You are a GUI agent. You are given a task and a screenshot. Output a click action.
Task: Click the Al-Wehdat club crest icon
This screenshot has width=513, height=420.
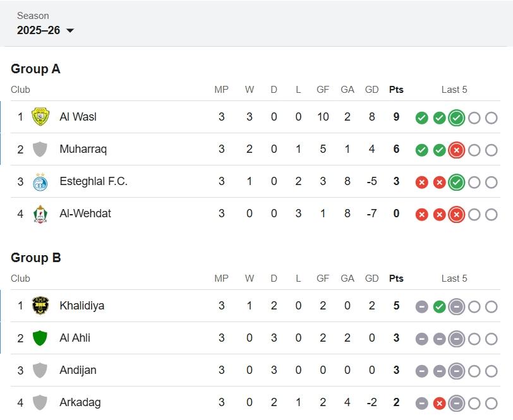point(40,214)
